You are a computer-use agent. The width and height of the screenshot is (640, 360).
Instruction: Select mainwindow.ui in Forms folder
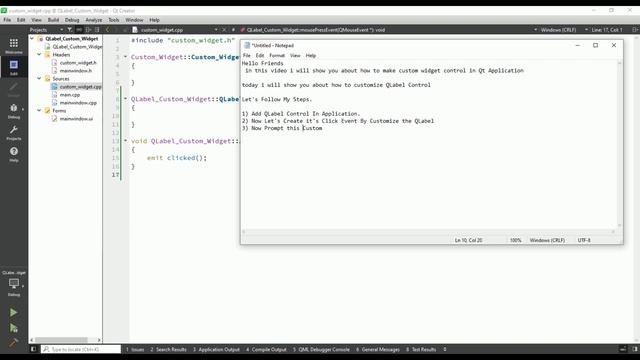click(x=76, y=118)
